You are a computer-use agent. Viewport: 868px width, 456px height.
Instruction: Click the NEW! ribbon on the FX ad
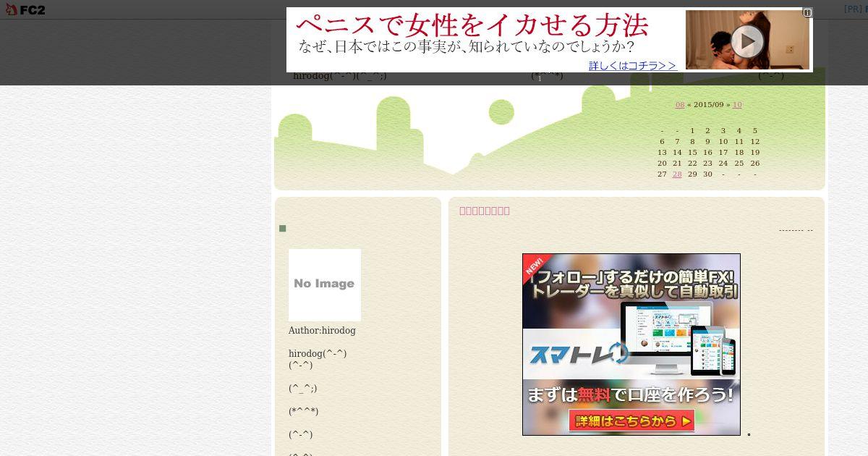coord(537,266)
